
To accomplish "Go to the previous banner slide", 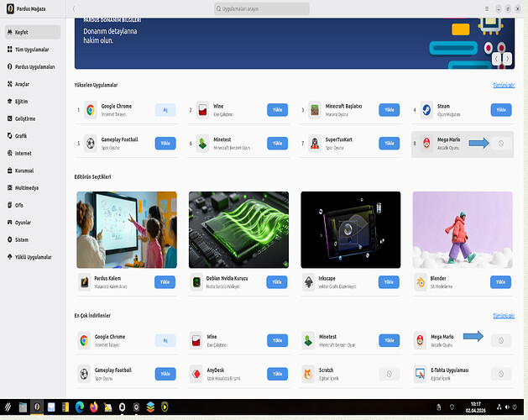I will [x=497, y=59].
